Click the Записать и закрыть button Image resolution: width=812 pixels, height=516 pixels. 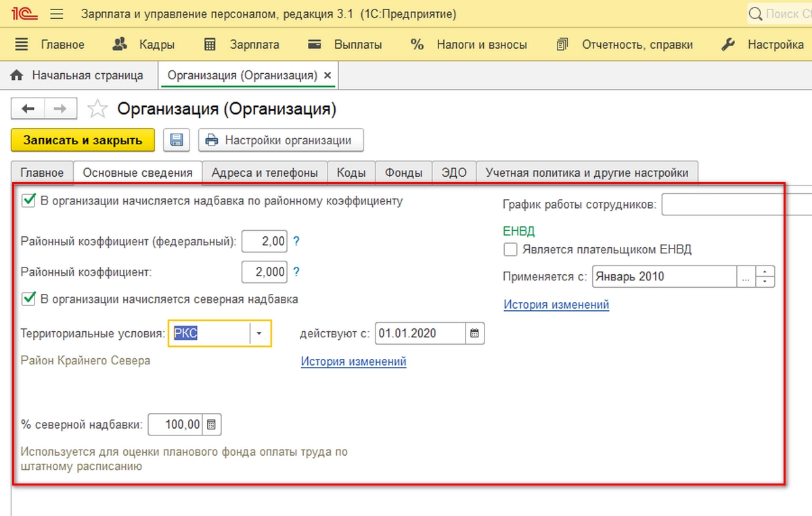(83, 140)
